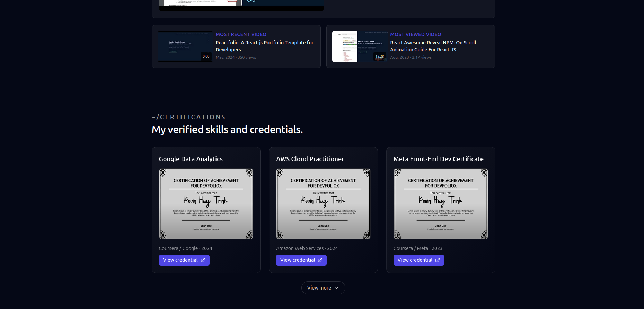Open the AWS Cloud Practitioner certificate image
Viewport: 644px width, 309px height.
323,204
